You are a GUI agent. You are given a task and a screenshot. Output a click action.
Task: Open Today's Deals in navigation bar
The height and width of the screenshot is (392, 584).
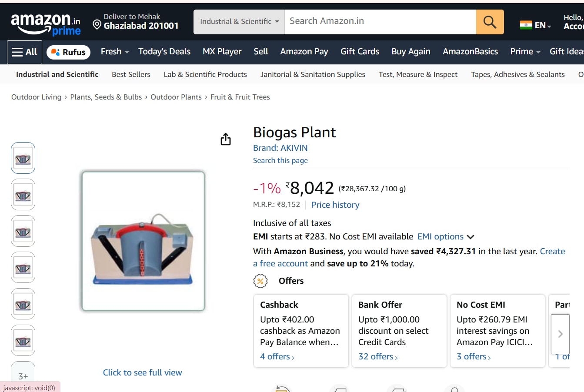point(164,52)
